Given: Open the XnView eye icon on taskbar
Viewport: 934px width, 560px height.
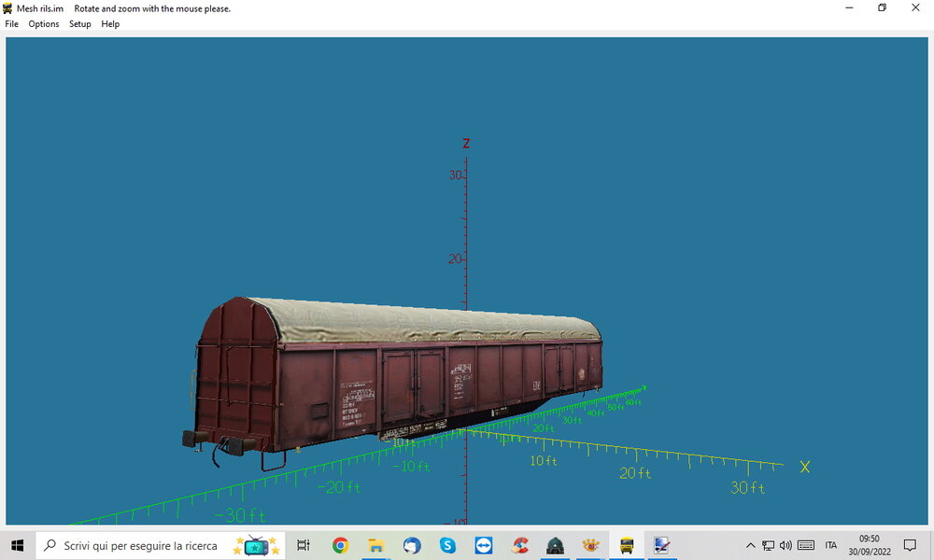Looking at the screenshot, I should coord(591,545).
